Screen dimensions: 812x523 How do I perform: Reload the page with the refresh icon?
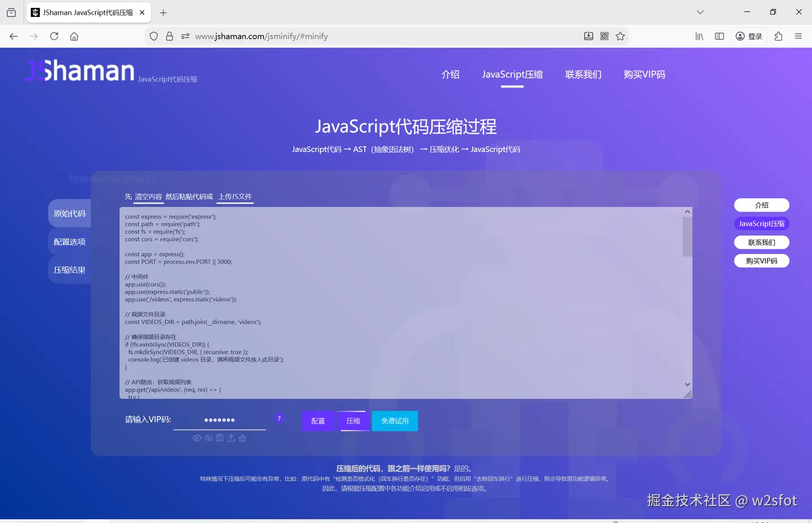[x=54, y=36]
